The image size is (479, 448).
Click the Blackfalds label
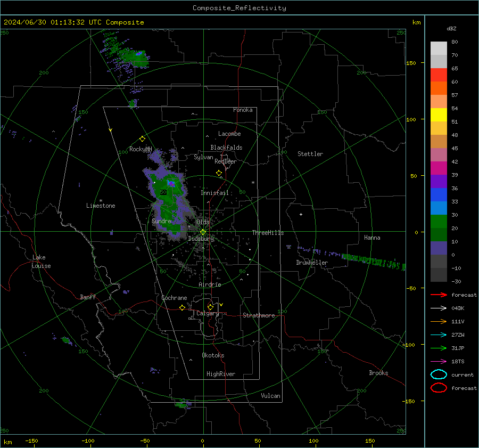226,148
